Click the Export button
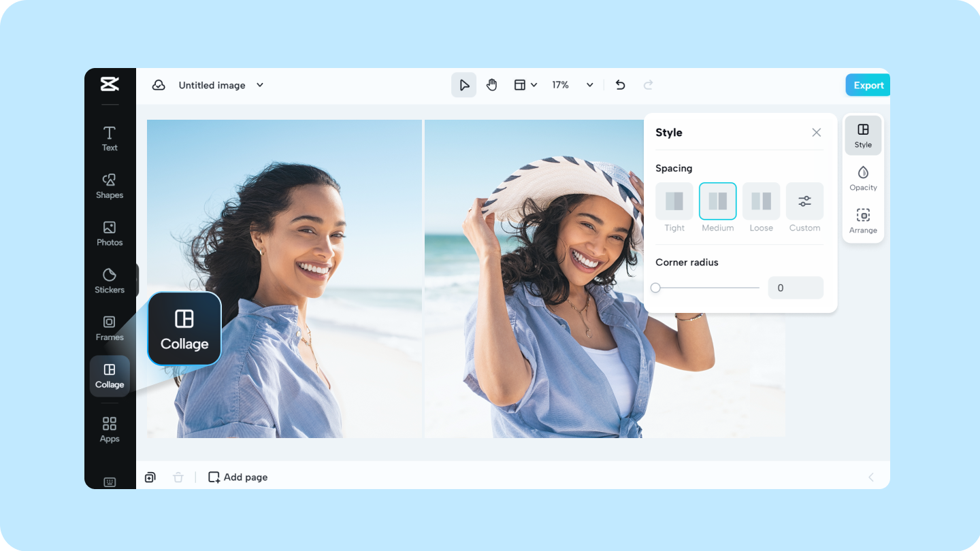 pyautogui.click(x=868, y=85)
